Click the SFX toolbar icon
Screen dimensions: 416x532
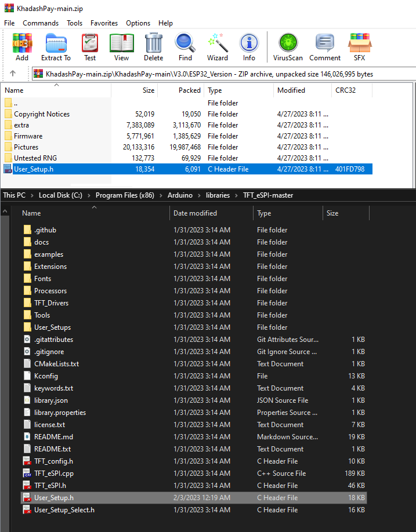coord(360,43)
